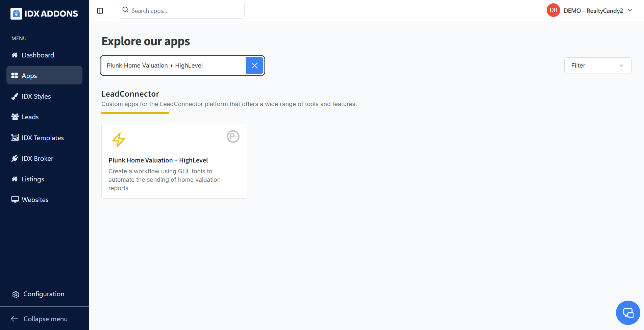
Task: Click the Plunk P badge icon
Action: 233,136
